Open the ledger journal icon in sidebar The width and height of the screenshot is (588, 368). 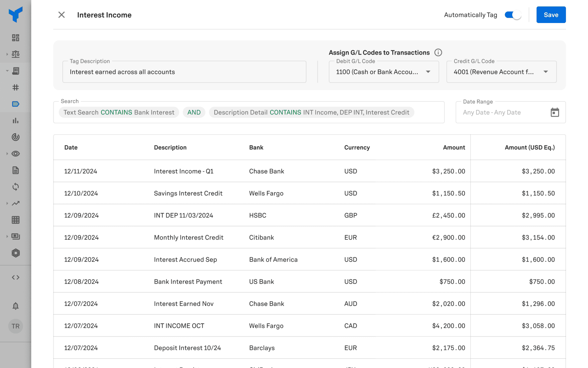[16, 71]
